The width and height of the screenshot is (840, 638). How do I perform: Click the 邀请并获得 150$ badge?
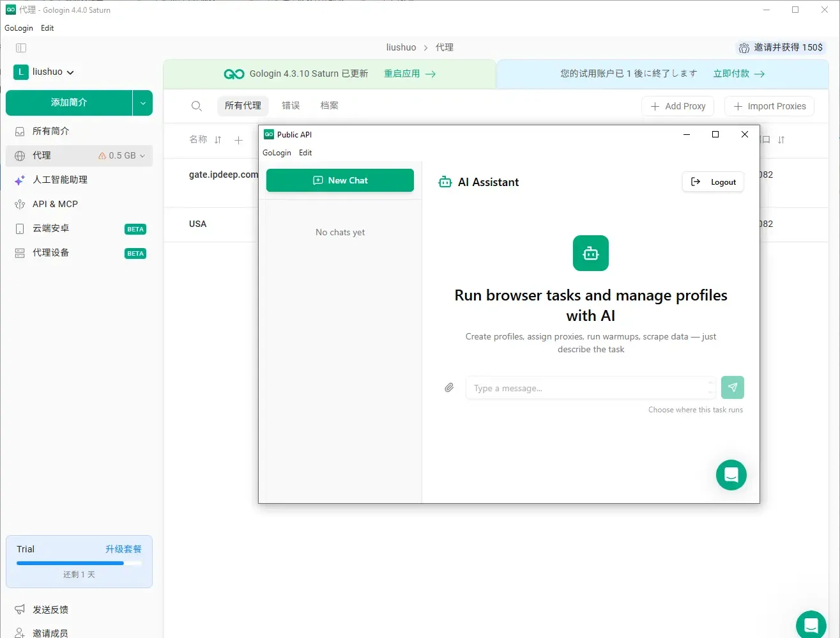pyautogui.click(x=781, y=47)
